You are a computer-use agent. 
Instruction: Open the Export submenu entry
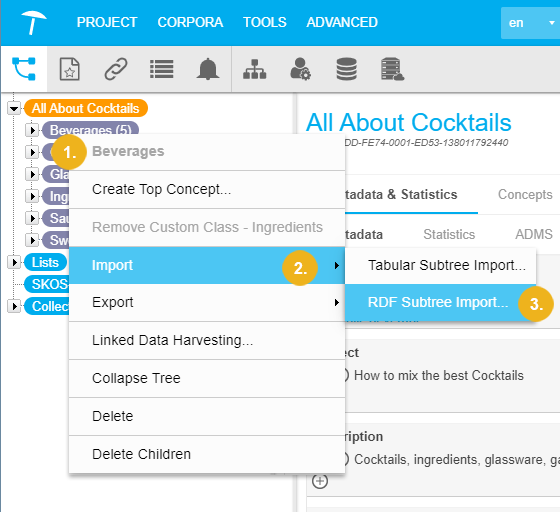coord(207,302)
